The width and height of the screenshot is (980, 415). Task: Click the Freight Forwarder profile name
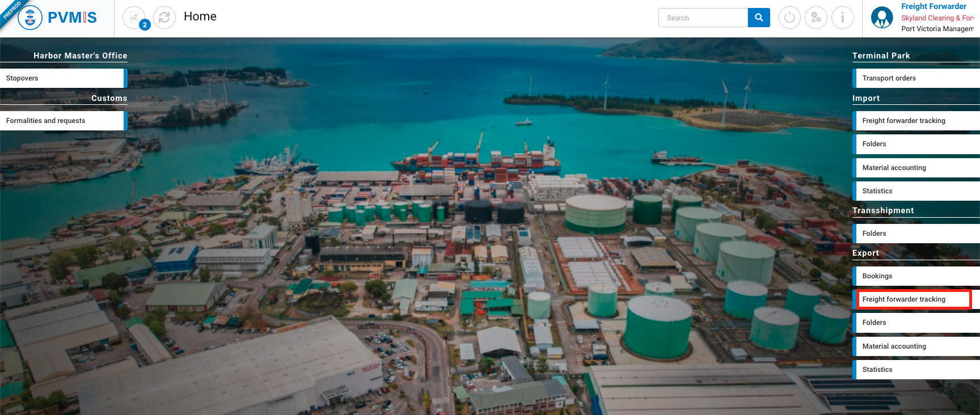(933, 6)
